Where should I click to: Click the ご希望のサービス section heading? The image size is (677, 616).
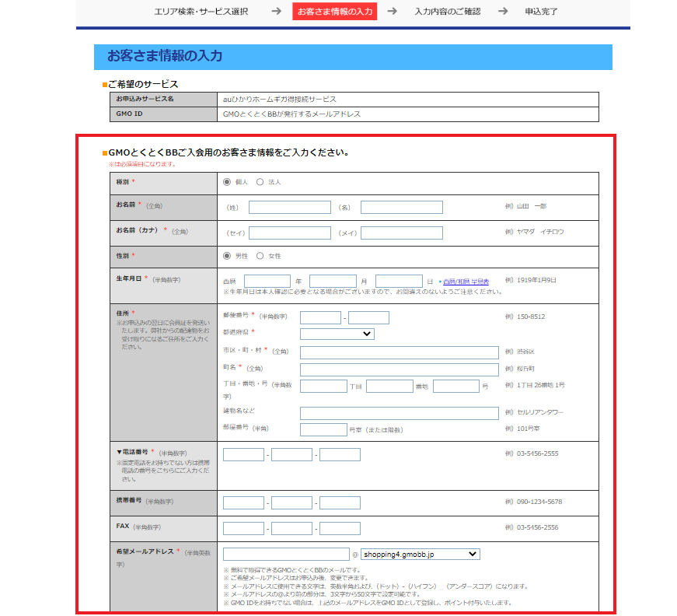tap(143, 84)
